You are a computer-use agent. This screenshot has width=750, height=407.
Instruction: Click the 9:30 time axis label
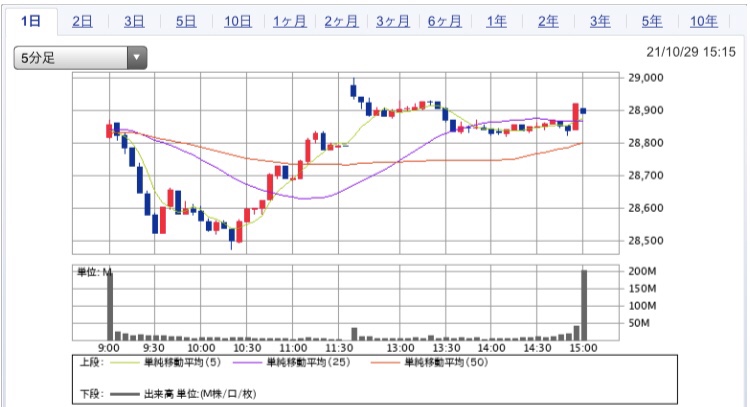(x=154, y=348)
